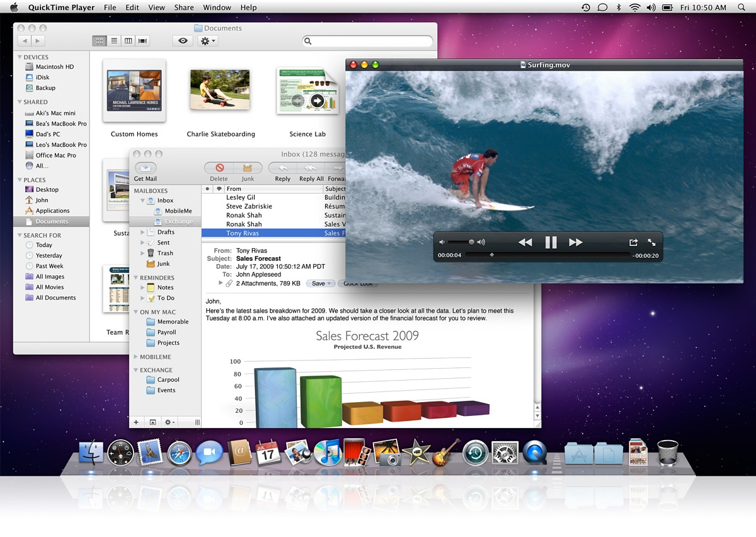Click the low-volume speaker icon in QuickTime
The height and width of the screenshot is (537, 756).
click(x=442, y=242)
